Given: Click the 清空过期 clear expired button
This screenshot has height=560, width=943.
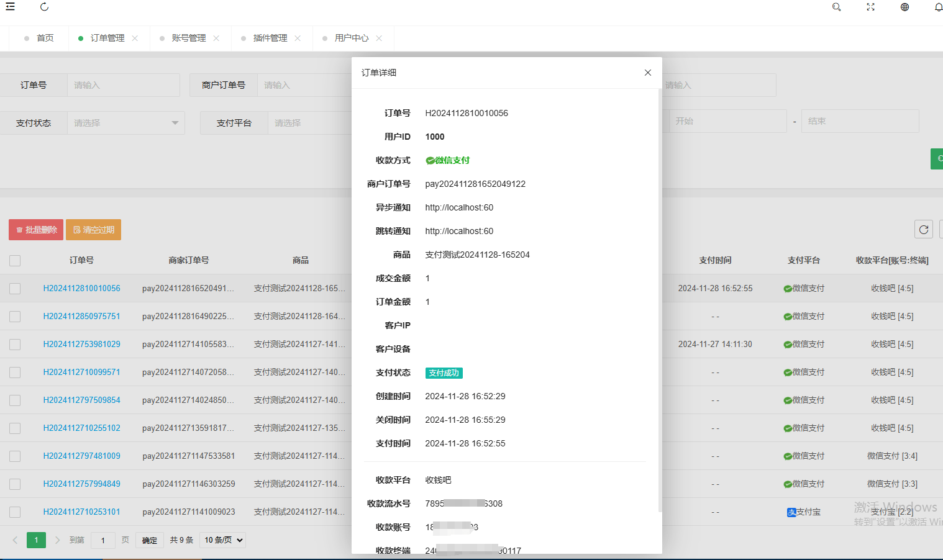Looking at the screenshot, I should [x=93, y=229].
